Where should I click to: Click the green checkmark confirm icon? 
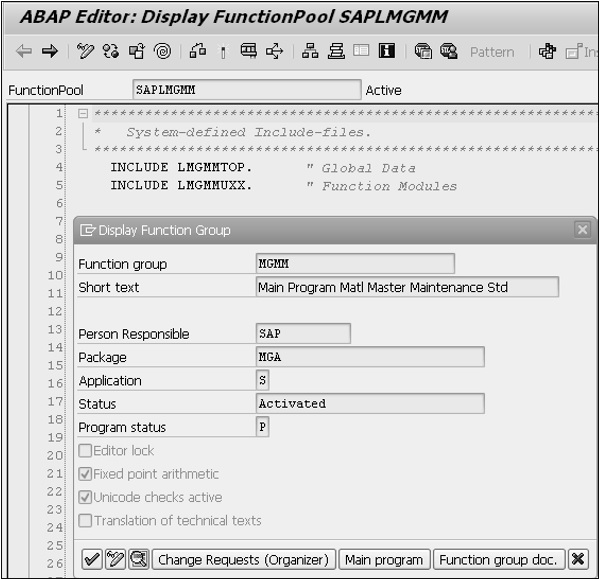91,560
